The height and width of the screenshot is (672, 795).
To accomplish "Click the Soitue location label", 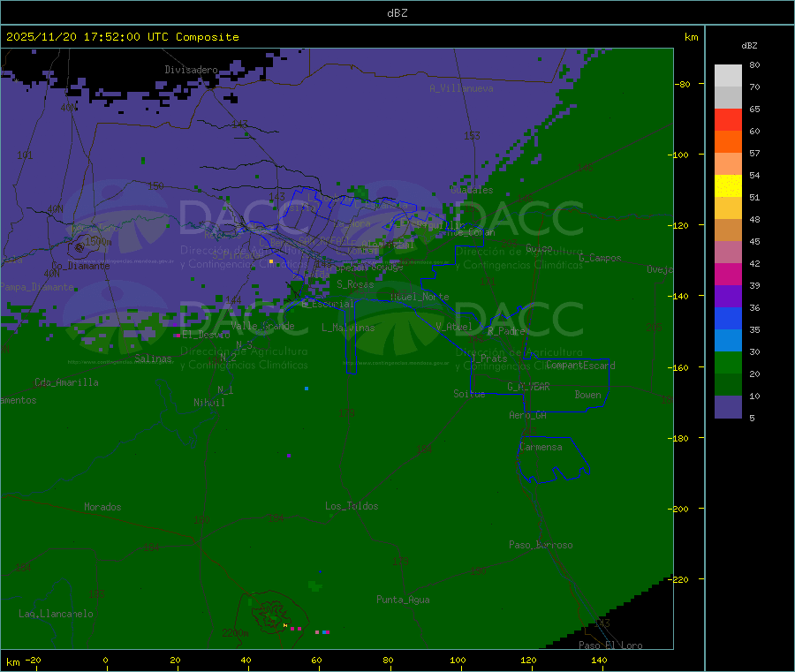I will [x=469, y=394].
